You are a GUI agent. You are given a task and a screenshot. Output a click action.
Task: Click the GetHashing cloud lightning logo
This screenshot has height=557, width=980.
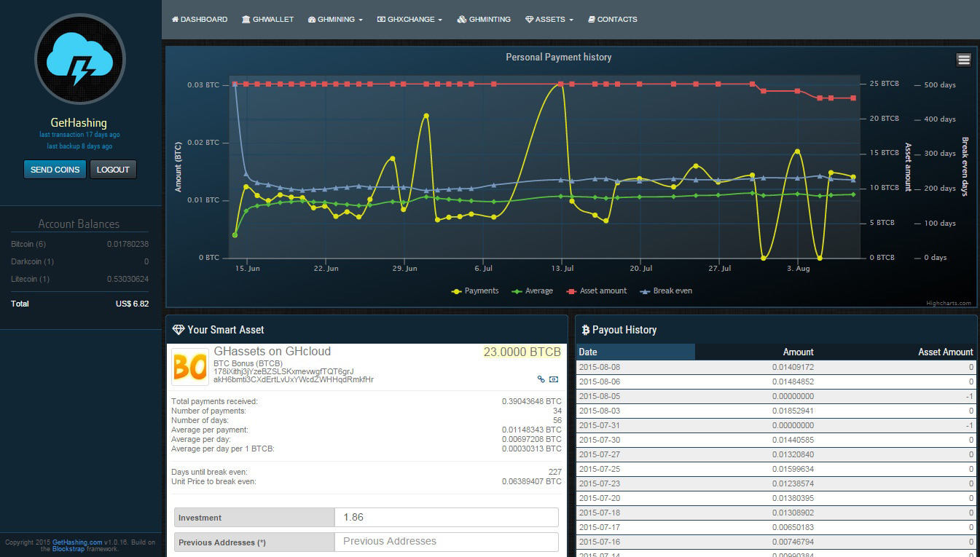point(80,60)
